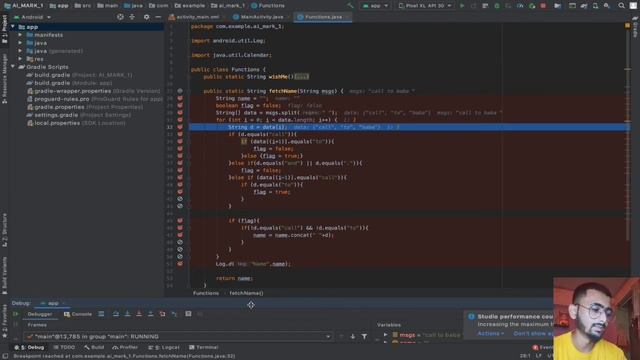Click the Scroll from Source target icon
The width and height of the screenshot is (640, 360).
tap(120, 17)
